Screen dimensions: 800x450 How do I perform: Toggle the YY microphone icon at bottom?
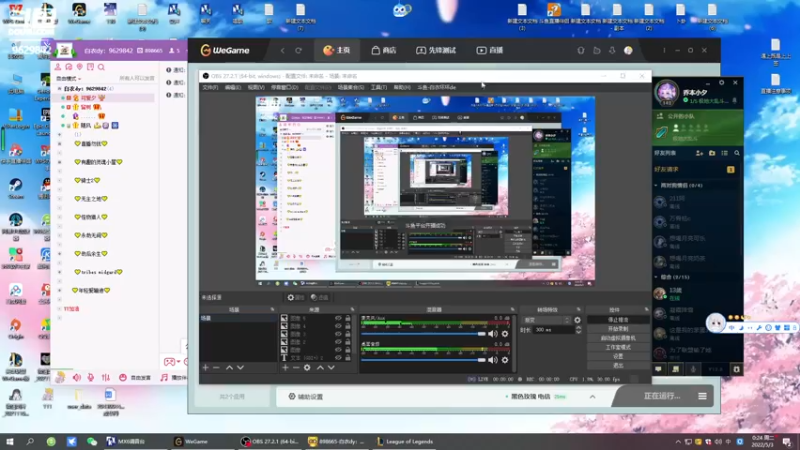pos(91,378)
